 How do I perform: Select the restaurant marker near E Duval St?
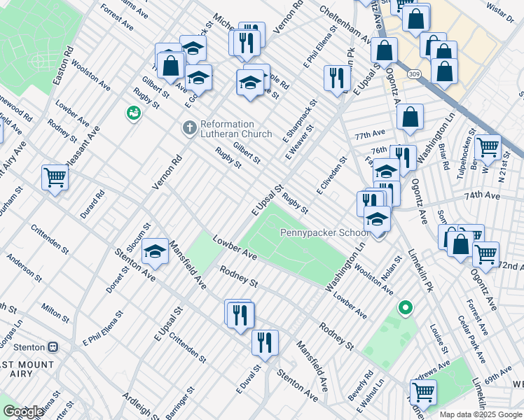[265, 344]
